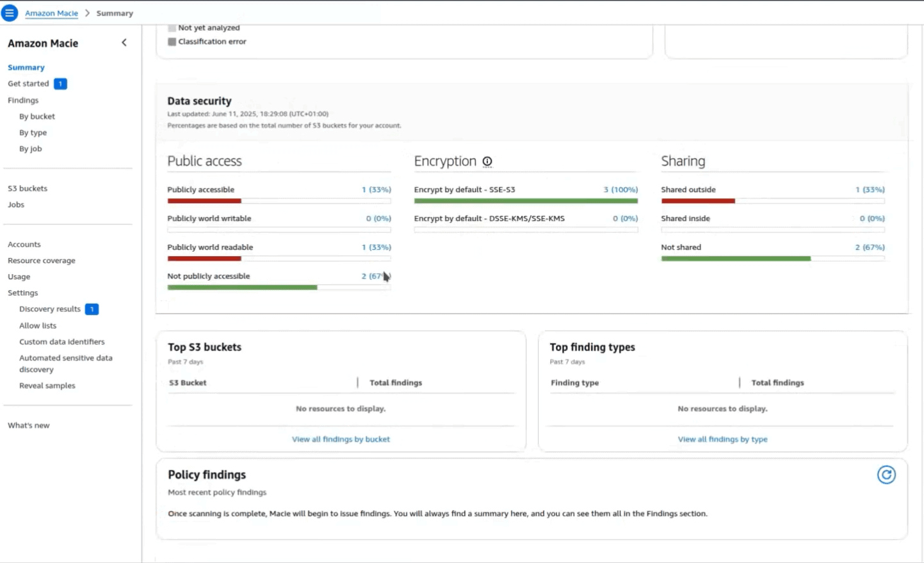Click the Discovery results notification badge
The width and height of the screenshot is (924, 563).
92,309
